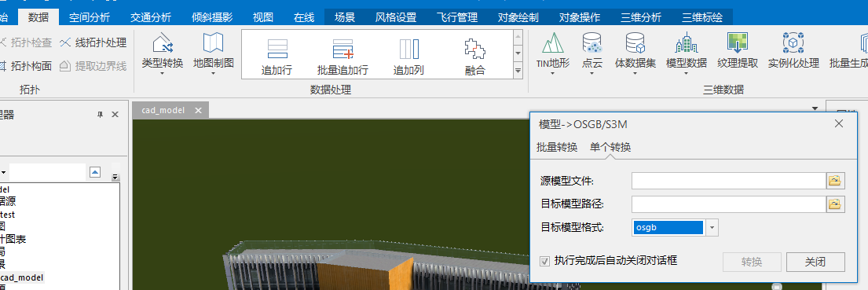Toggle 执行完成后自动关闭对话框 checkbox
868x290 pixels.
coord(545,261)
